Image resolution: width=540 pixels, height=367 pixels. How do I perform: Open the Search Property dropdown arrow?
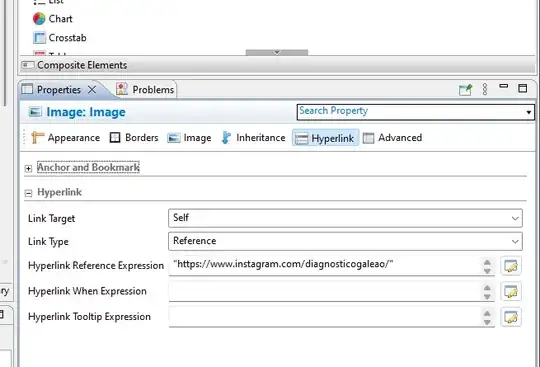point(528,112)
